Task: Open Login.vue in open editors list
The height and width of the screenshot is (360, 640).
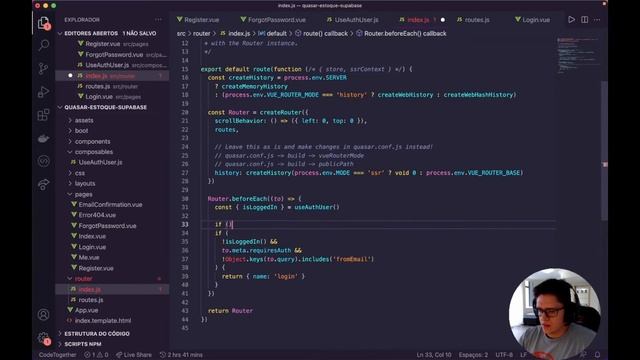Action: pyautogui.click(x=99, y=97)
